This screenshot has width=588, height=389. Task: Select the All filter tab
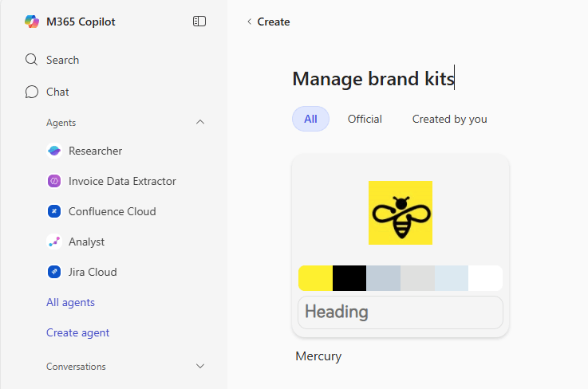click(x=310, y=119)
